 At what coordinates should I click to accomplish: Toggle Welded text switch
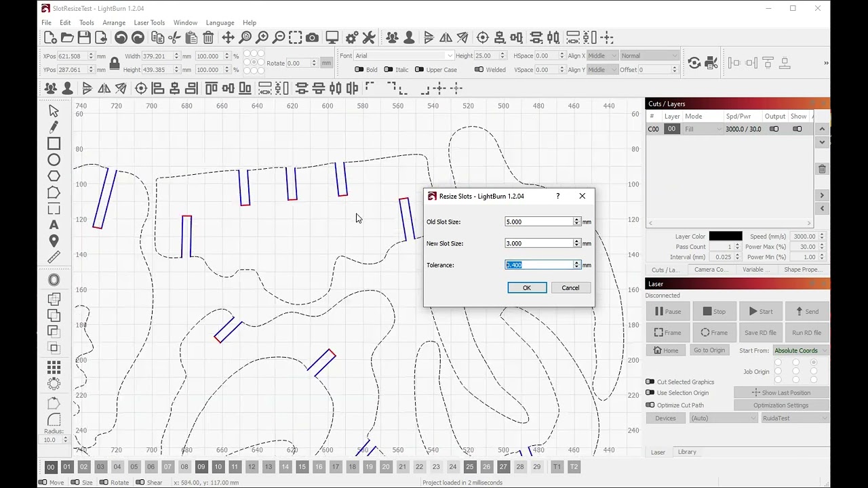point(479,70)
